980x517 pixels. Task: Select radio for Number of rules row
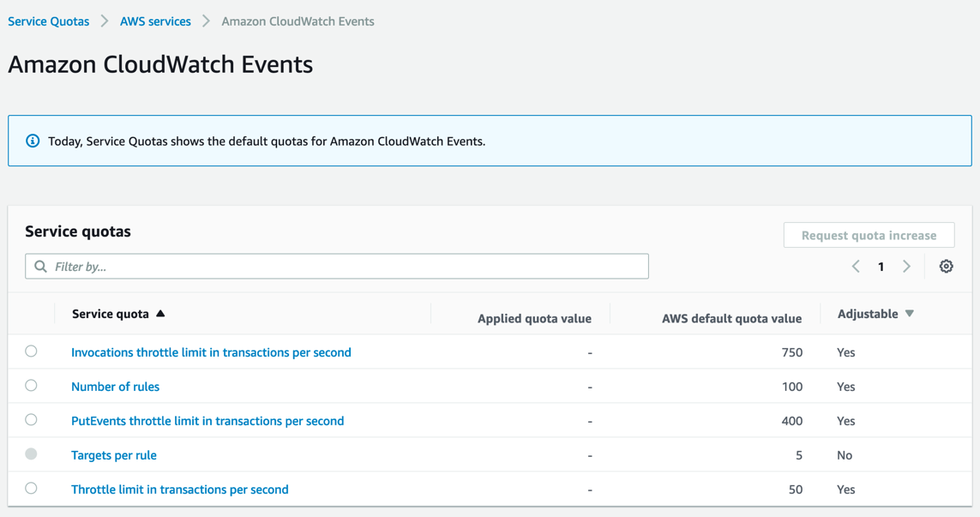coord(31,386)
